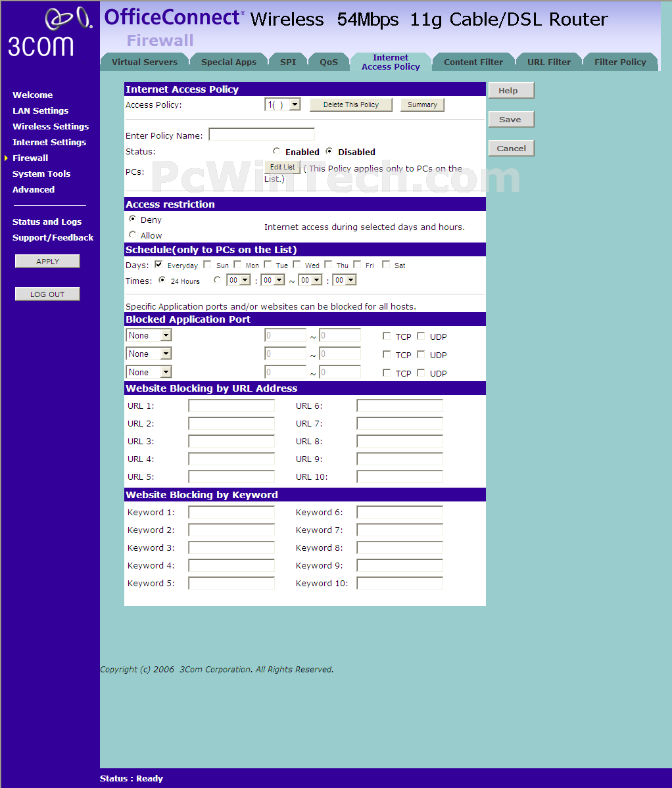672x788 pixels.
Task: Enable the Wed day checkbox
Action: click(x=297, y=265)
